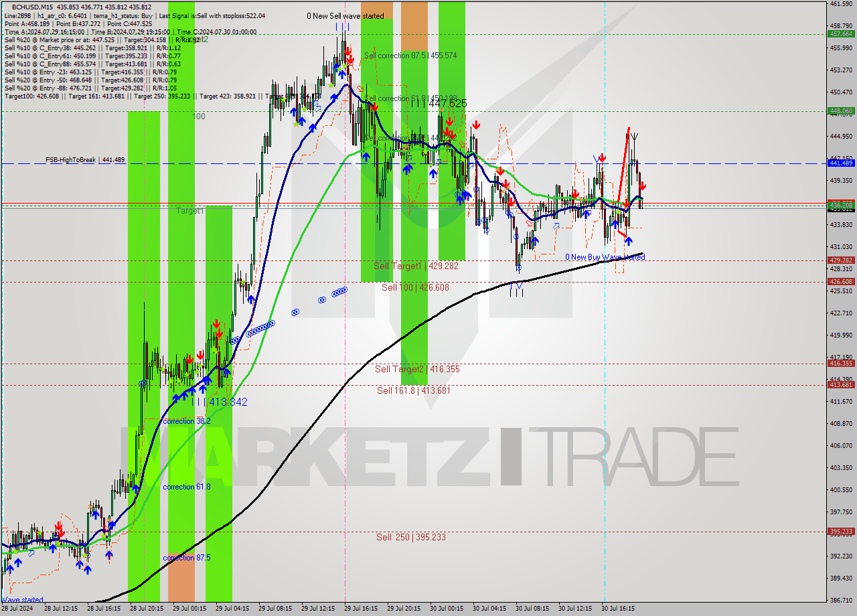The height and width of the screenshot is (616, 857).
Task: Click the '30 Jul 08:15' time axis label
Action: pos(534,609)
